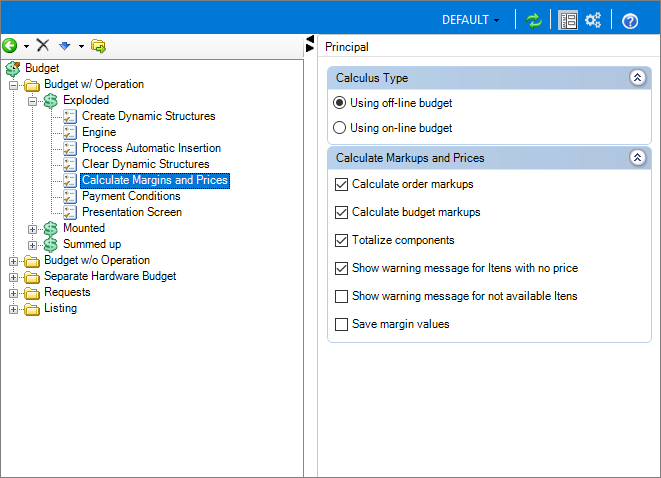Check warning for not available Itens
This screenshot has height=478, width=661.
click(341, 296)
